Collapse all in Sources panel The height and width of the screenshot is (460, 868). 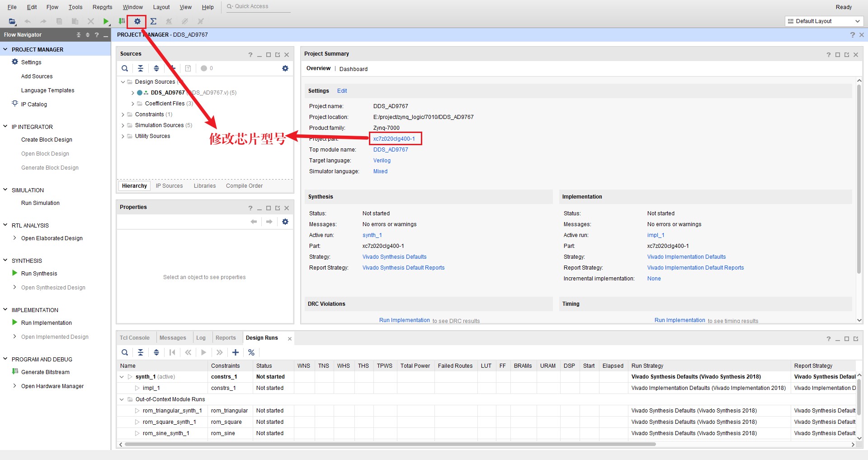[x=141, y=68]
